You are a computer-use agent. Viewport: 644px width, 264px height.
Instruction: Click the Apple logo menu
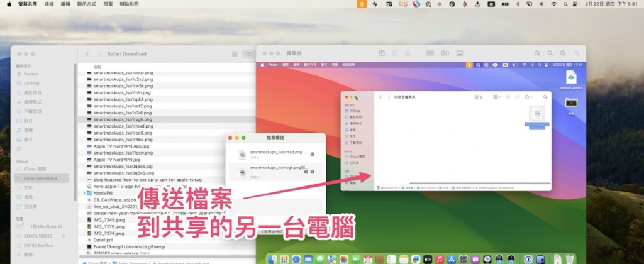[x=9, y=4]
